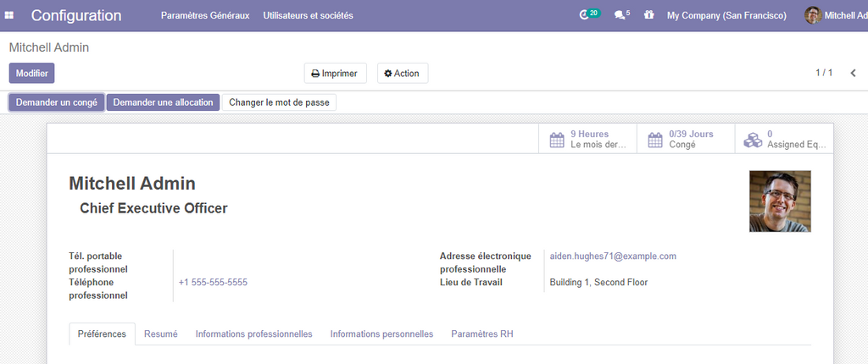The height and width of the screenshot is (364, 868).
Task: Open the Action dropdown
Action: point(402,74)
